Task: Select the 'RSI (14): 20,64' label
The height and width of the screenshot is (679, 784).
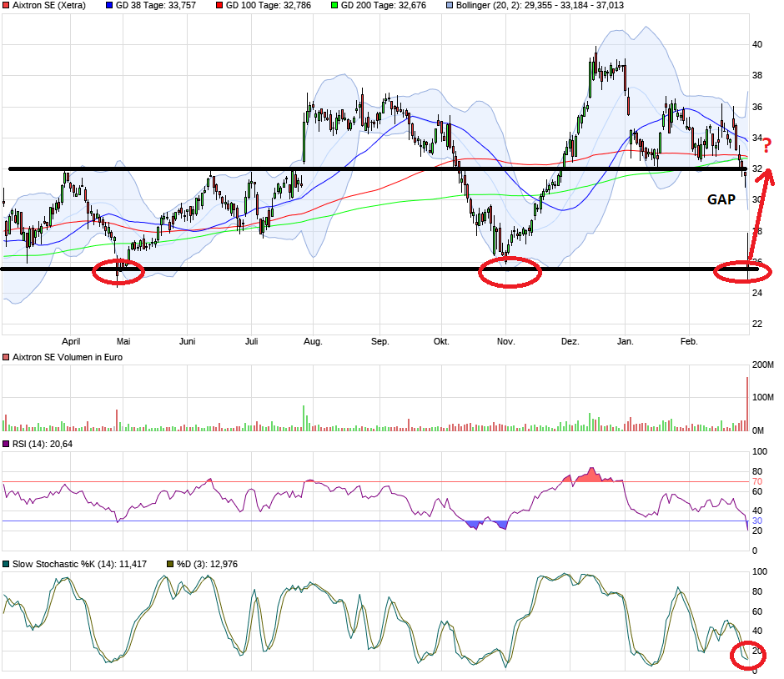Action: 43,444
